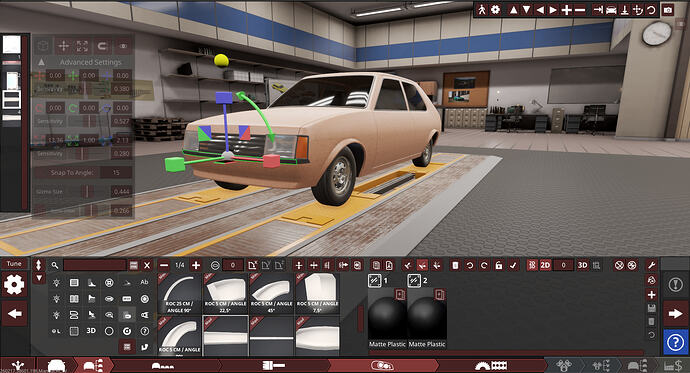Reset camera rotation icon in top toolbar

pos(651,10)
